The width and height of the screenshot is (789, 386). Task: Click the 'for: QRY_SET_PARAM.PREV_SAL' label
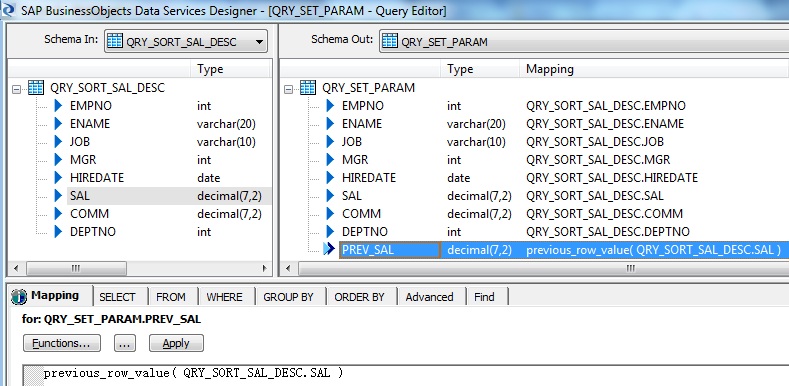pos(111,319)
